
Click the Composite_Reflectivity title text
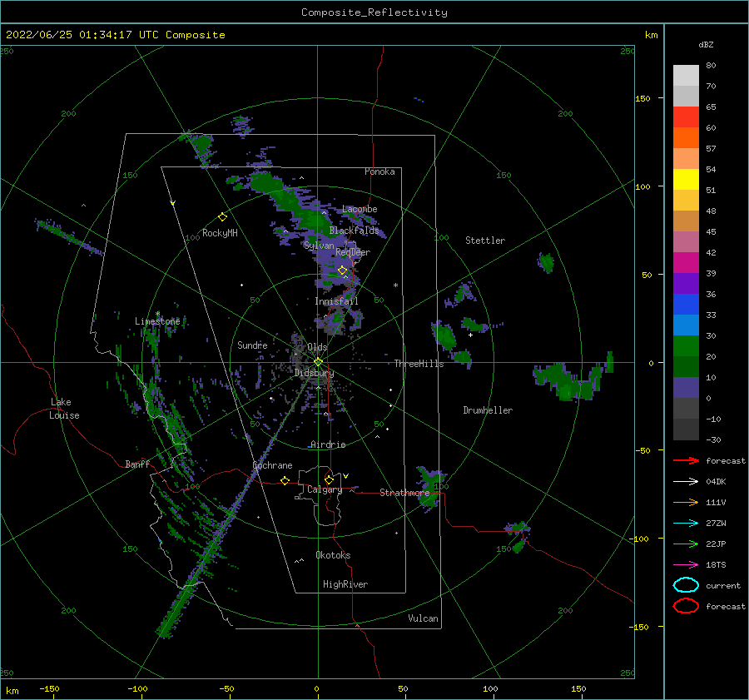[x=374, y=12]
